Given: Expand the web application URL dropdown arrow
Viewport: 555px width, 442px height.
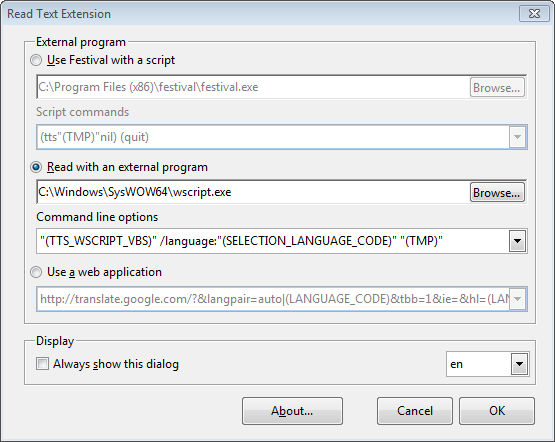Looking at the screenshot, I should [517, 299].
